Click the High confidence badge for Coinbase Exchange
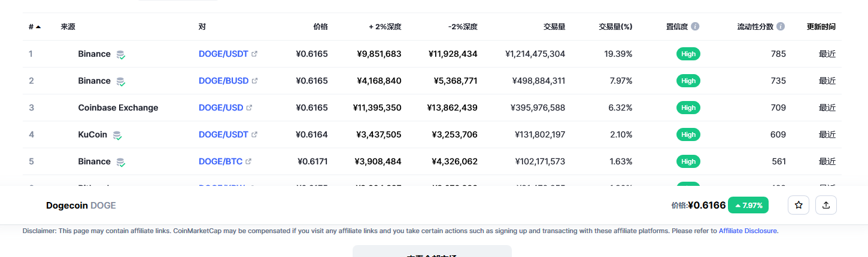The height and width of the screenshot is (257, 868). click(688, 108)
